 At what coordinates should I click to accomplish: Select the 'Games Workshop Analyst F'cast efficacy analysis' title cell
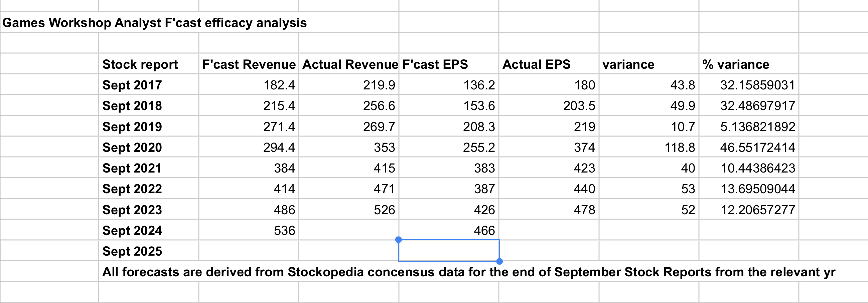199,22
